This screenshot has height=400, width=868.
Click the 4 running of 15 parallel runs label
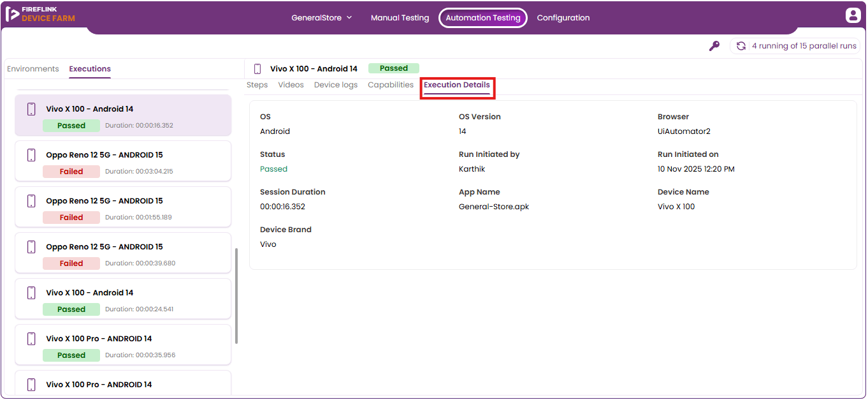(804, 46)
